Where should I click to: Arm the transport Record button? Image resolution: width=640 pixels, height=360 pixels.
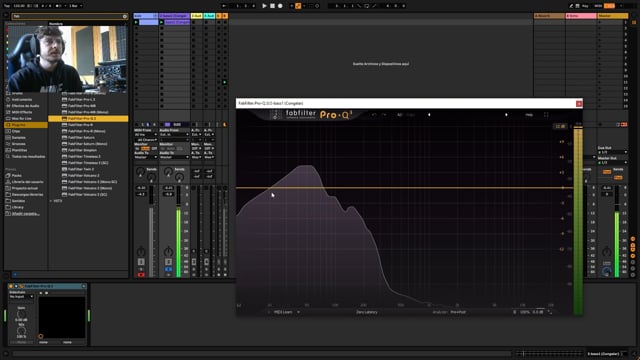coord(280,6)
